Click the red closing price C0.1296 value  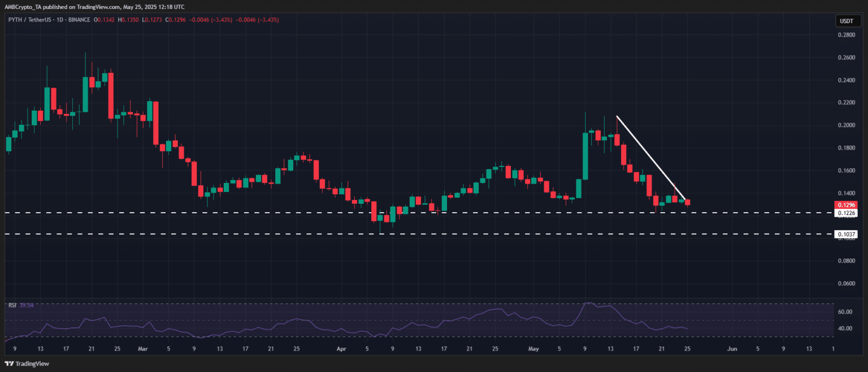tap(209, 20)
